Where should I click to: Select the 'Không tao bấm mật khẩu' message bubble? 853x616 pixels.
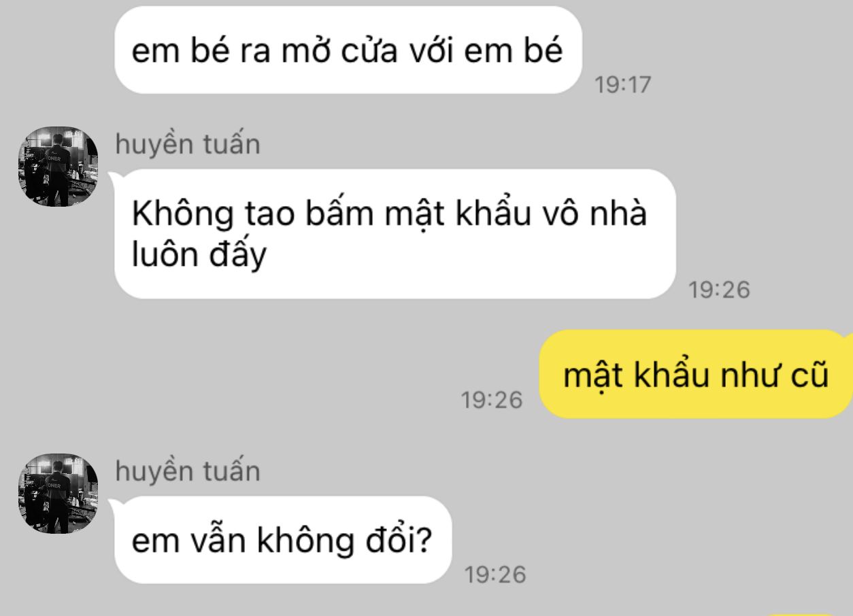(395, 234)
